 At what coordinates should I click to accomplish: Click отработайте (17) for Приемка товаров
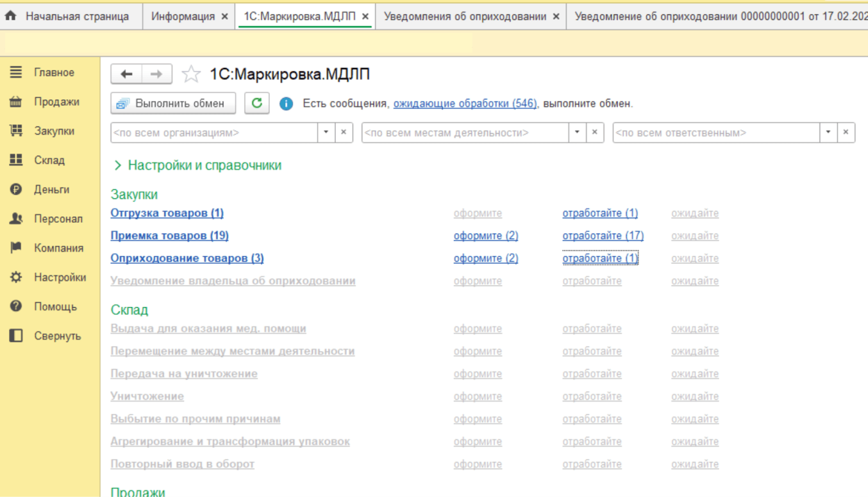click(x=603, y=236)
